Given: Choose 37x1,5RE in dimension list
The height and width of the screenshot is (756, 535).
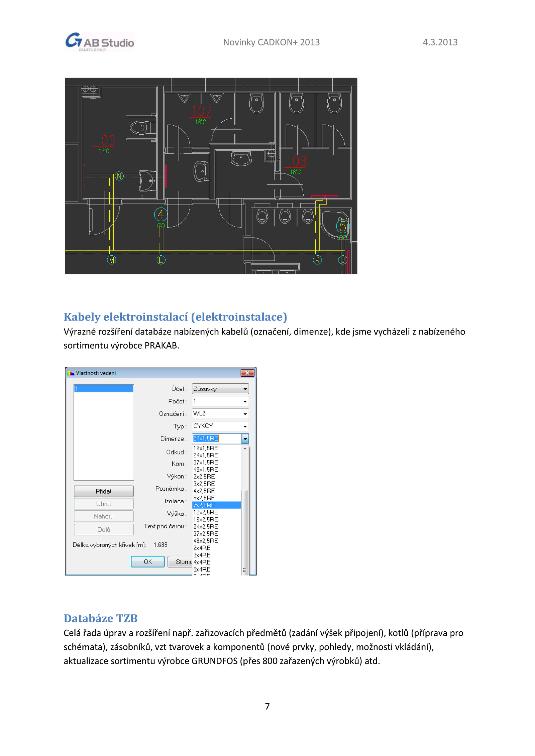Looking at the screenshot, I should pos(217,463).
